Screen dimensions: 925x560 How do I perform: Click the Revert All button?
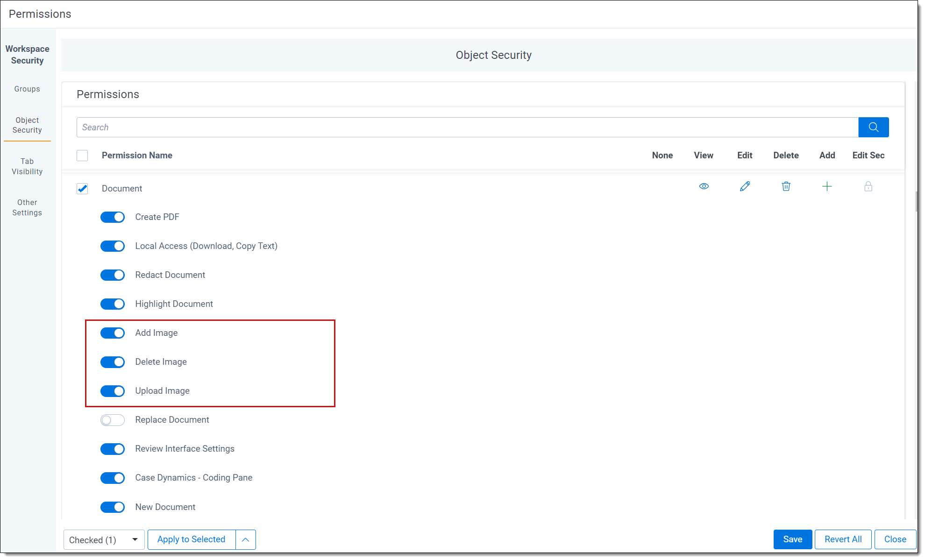pyautogui.click(x=842, y=539)
